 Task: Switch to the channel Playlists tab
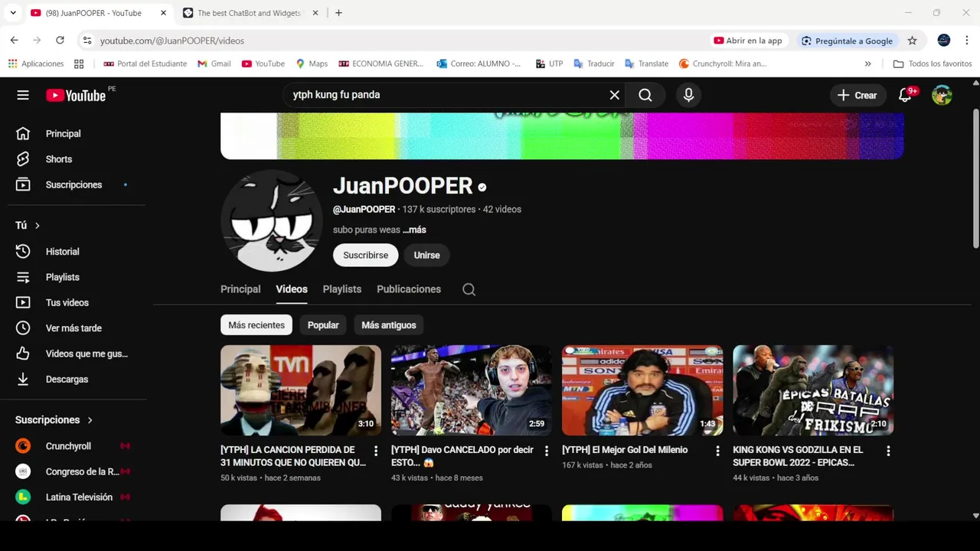click(x=342, y=289)
